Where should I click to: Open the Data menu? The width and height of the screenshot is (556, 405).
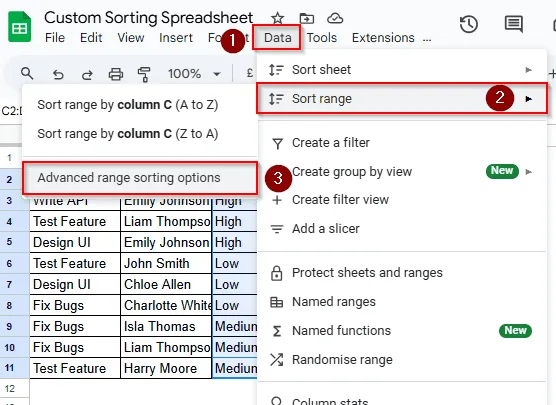(x=277, y=38)
